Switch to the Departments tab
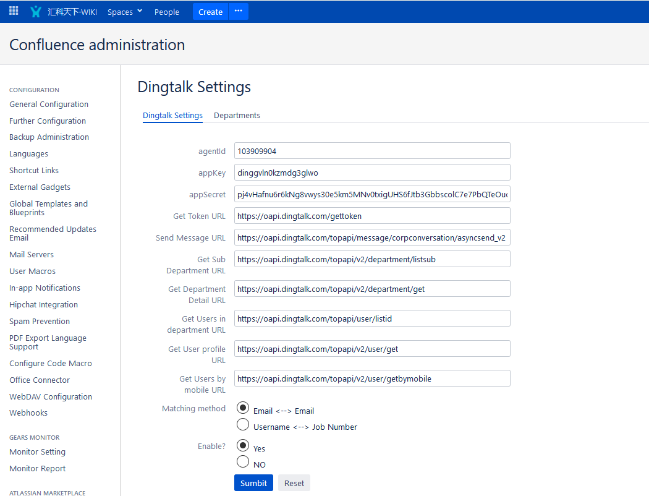Screen dimensions: 649x496 pos(236,116)
